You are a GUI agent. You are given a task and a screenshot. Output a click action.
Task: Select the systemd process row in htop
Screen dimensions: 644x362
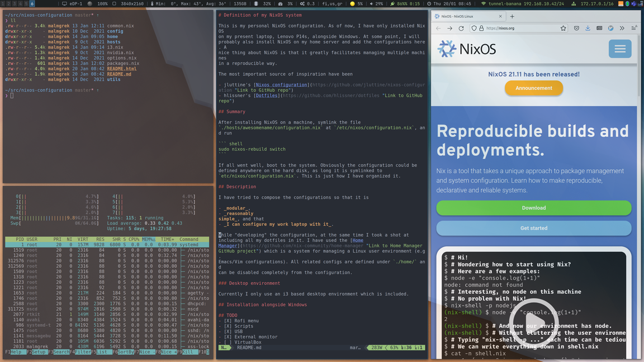(107, 245)
